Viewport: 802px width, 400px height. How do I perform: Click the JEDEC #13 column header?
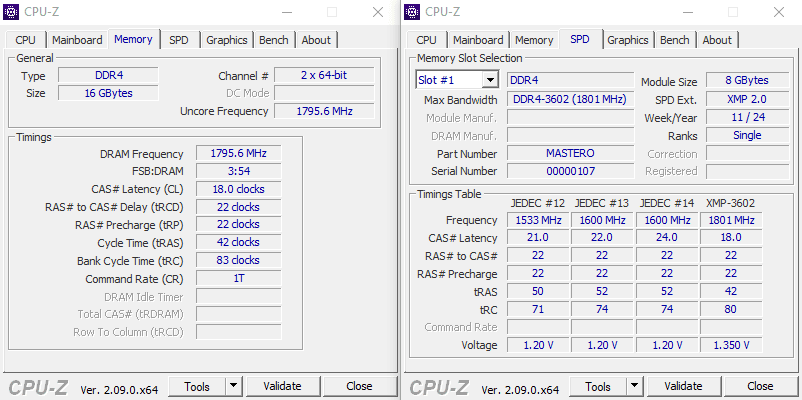pos(602,203)
